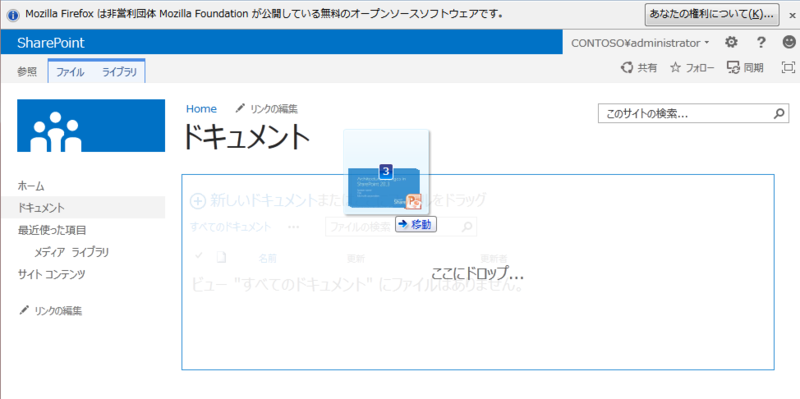Click the file search magnifier icon
Viewport: 800px width, 399px height.
[466, 227]
